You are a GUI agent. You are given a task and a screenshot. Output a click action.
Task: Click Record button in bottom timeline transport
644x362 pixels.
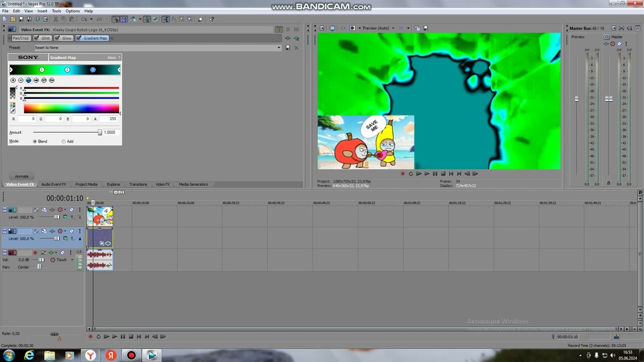click(x=91, y=337)
